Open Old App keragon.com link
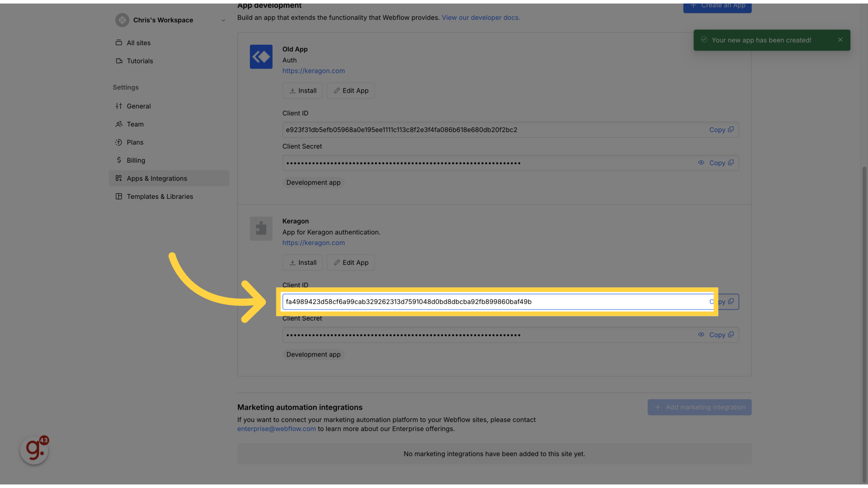 pos(313,71)
